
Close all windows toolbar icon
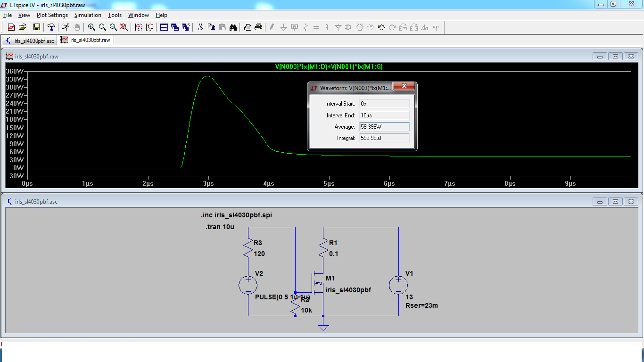[186, 27]
